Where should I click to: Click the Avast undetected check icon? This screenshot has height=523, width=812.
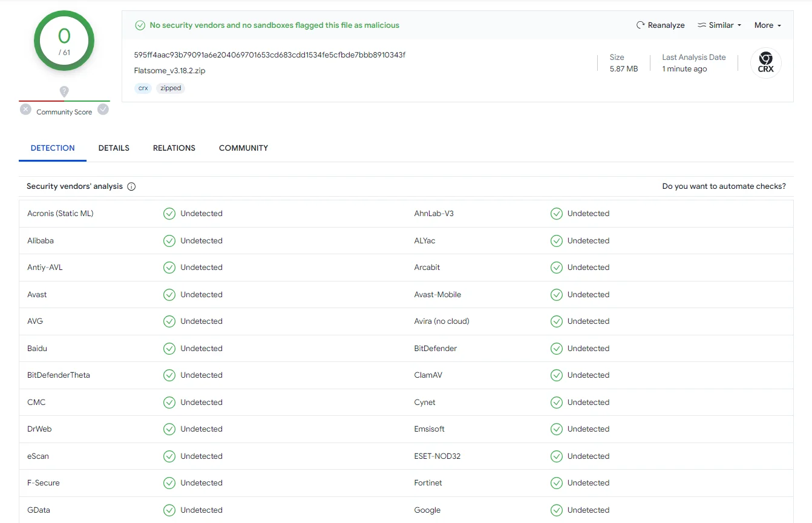point(169,295)
